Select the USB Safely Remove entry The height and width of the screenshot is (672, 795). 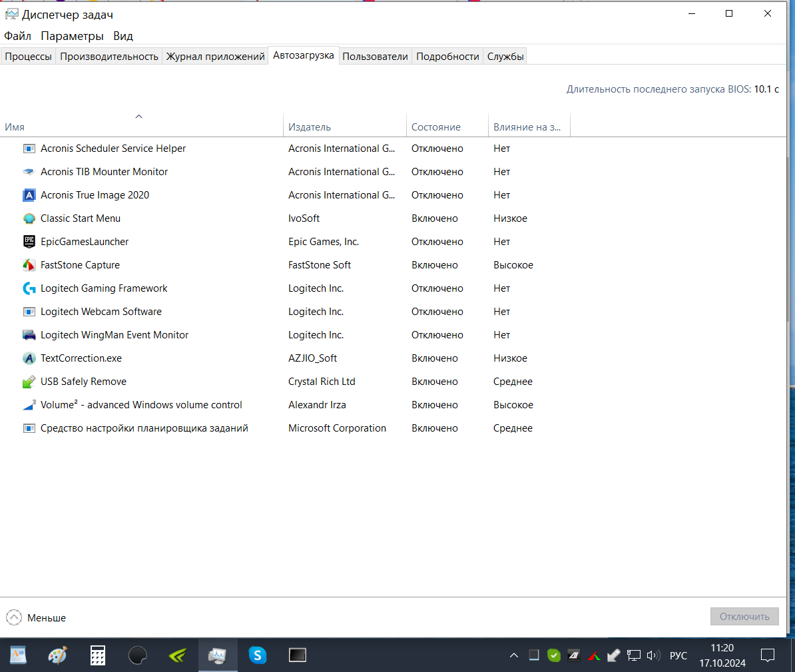(84, 382)
